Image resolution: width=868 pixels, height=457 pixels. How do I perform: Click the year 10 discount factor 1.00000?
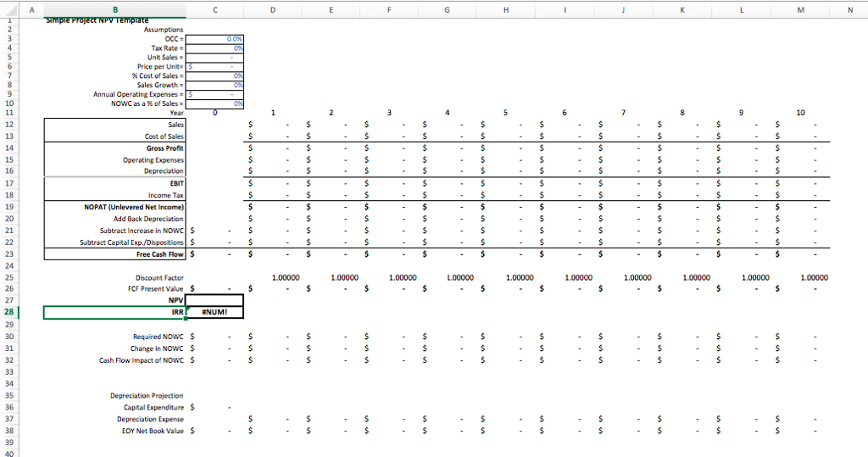tap(815, 277)
